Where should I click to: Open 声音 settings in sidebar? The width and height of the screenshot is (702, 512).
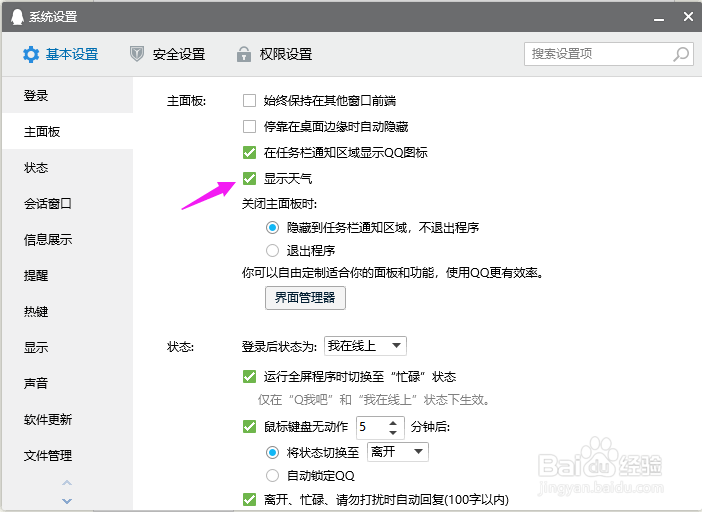[68, 384]
